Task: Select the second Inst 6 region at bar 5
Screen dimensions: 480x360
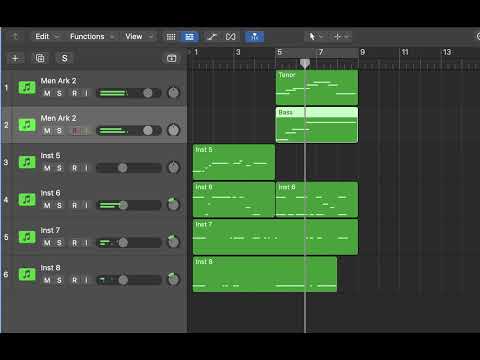Action: tap(317, 199)
